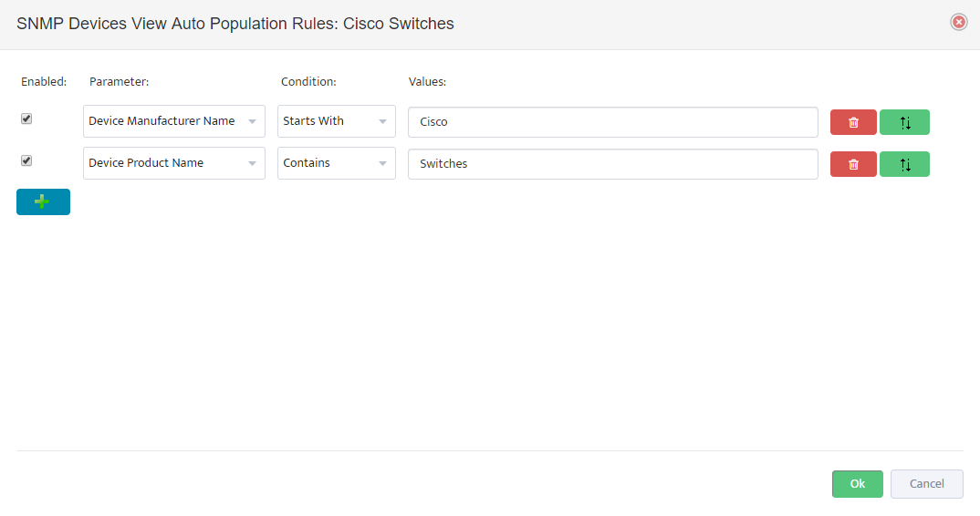Select the Enabled: column label
The width and height of the screenshot is (980, 516).
coord(44,82)
